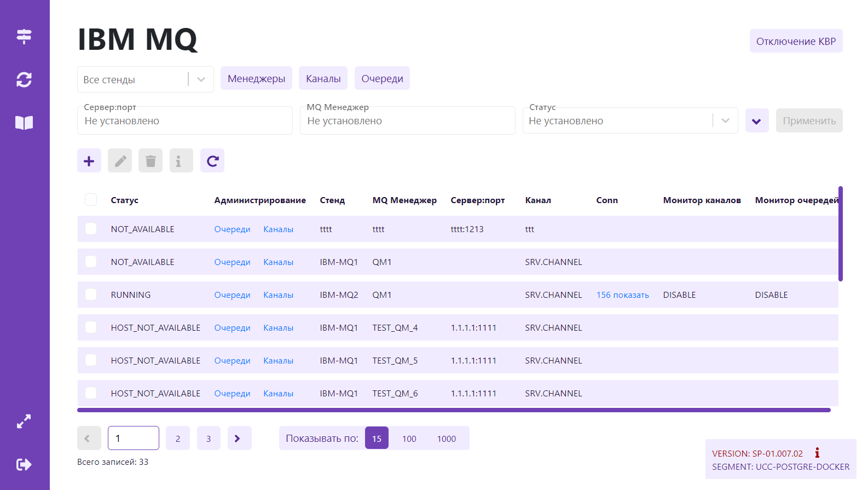Image resolution: width=868 pixels, height=490 pixels.
Task: Click the sync arrows sidebar icon
Action: tap(24, 80)
